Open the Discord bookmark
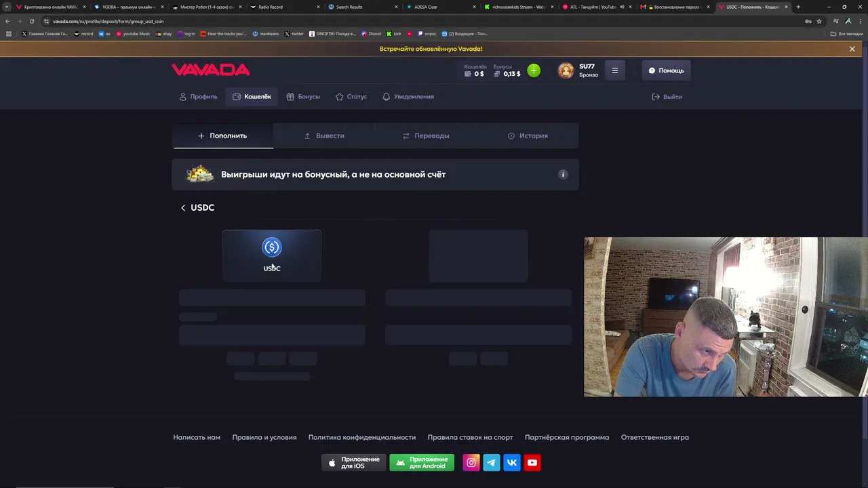The height and width of the screenshot is (488, 868). (x=371, y=34)
